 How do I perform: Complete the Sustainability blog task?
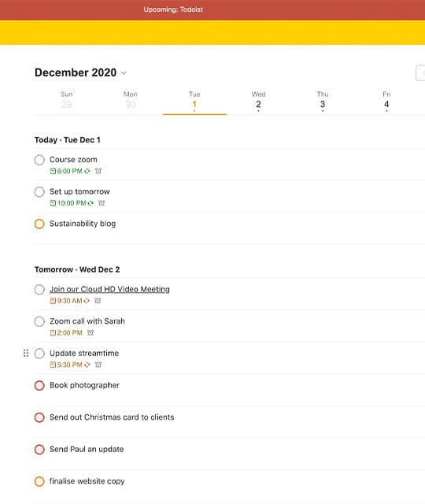point(39,224)
